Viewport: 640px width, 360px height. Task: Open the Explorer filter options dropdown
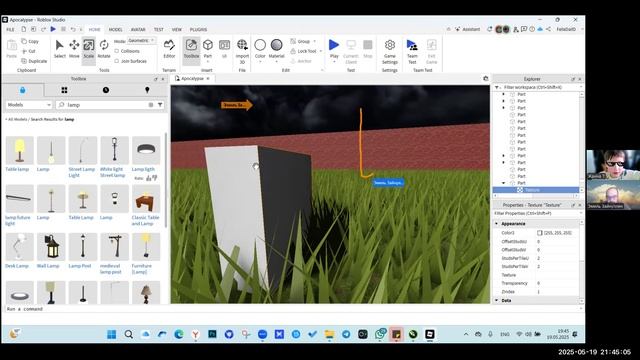pyautogui.click(x=497, y=87)
